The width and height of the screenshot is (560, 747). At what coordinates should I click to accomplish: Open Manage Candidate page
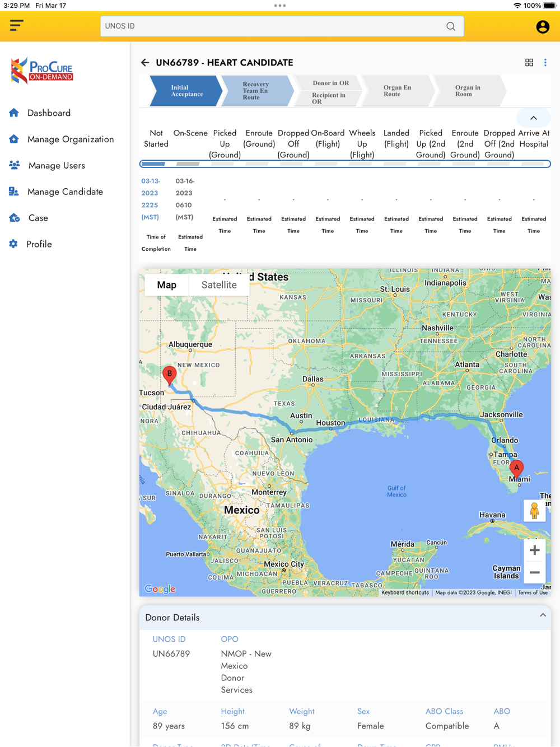coord(65,192)
